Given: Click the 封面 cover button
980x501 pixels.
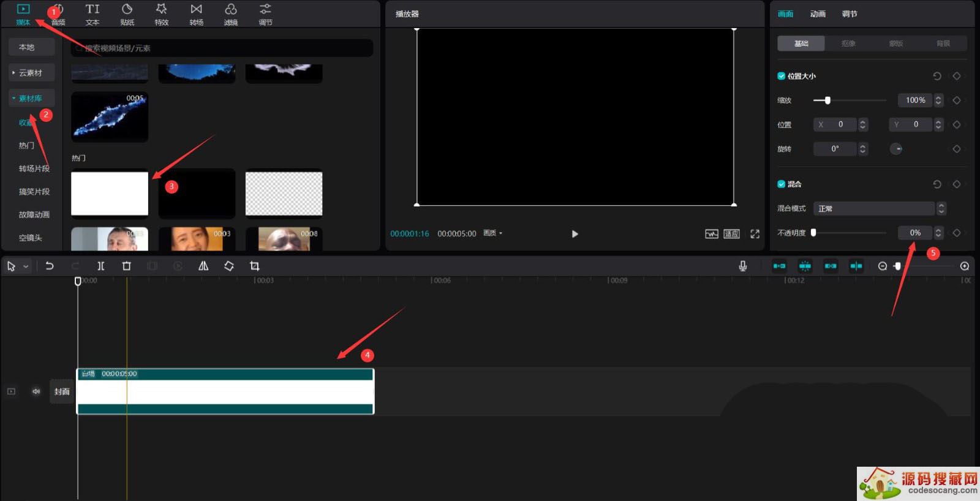Looking at the screenshot, I should coord(62,391).
